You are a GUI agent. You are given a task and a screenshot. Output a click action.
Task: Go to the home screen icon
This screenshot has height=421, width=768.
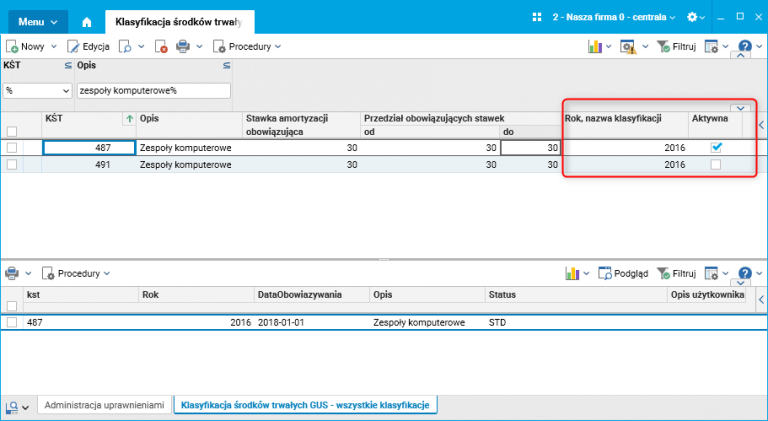click(87, 22)
